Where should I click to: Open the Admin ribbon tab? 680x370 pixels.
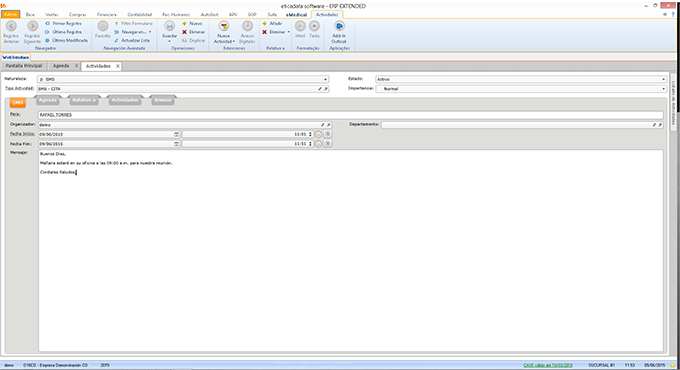tap(10, 14)
